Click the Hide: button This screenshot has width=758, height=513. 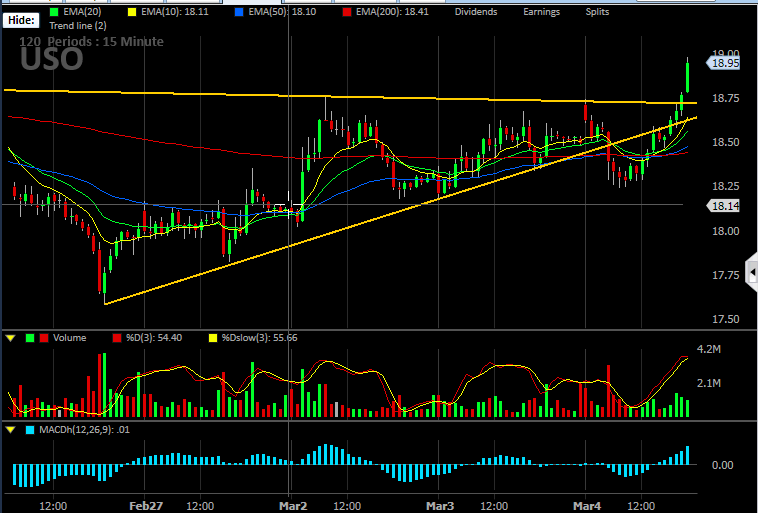coord(21,20)
